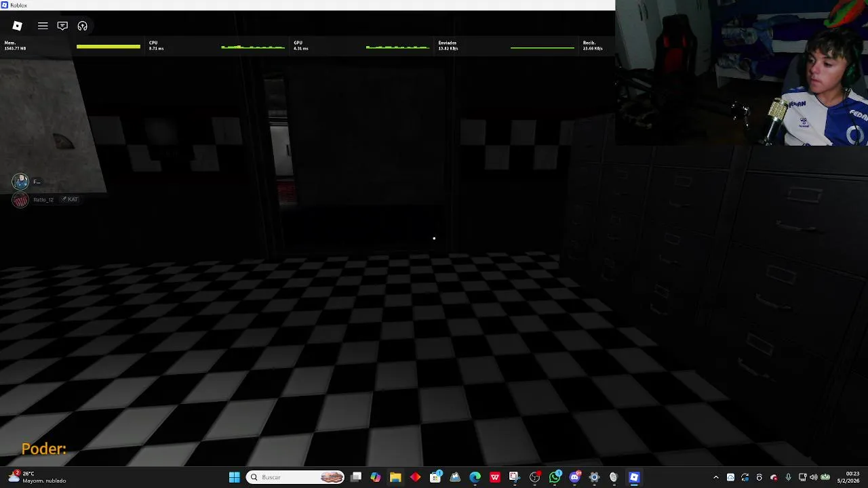The image size is (868, 488).
Task: Click the KAT tag beside Ratio_12
Action: tap(71, 199)
